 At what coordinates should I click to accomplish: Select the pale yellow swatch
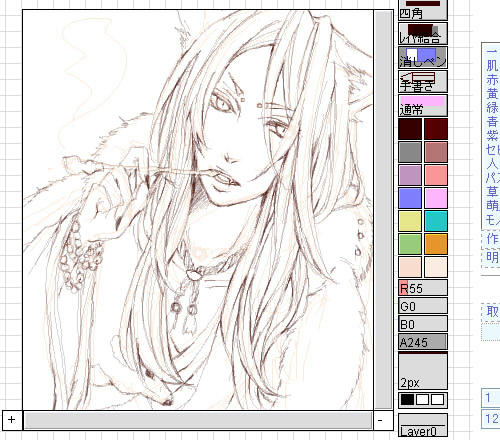coord(410,221)
